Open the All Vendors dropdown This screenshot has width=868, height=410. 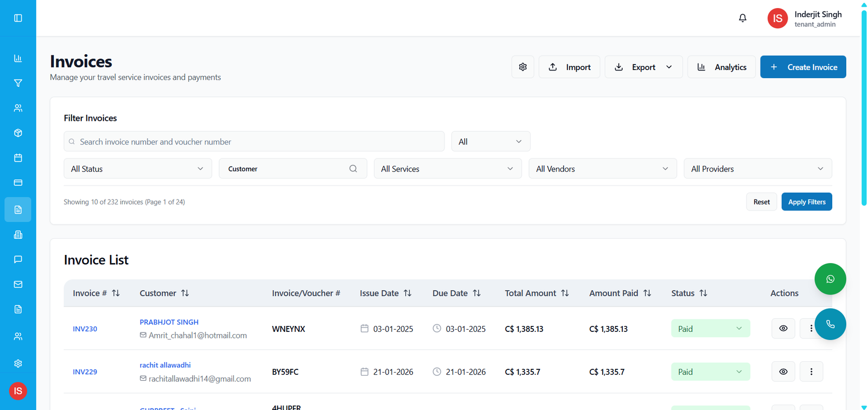[602, 169]
